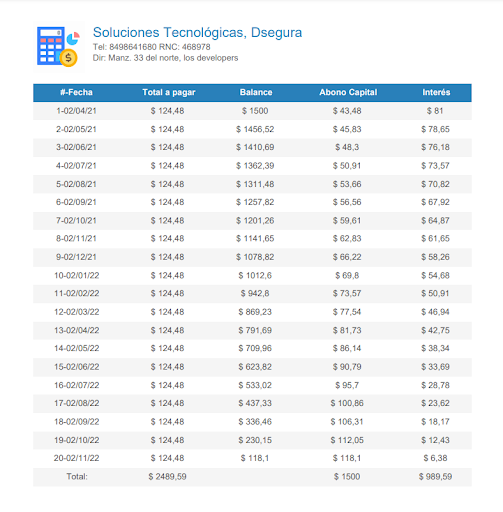Select the date cell '15-02/06/22'

[x=77, y=367]
